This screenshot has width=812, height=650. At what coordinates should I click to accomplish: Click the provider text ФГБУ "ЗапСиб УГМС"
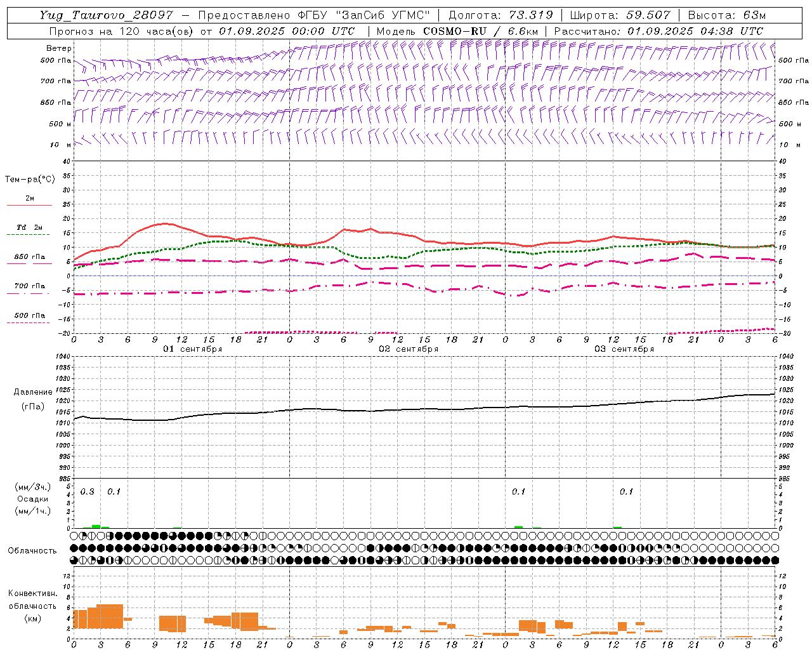[365, 15]
